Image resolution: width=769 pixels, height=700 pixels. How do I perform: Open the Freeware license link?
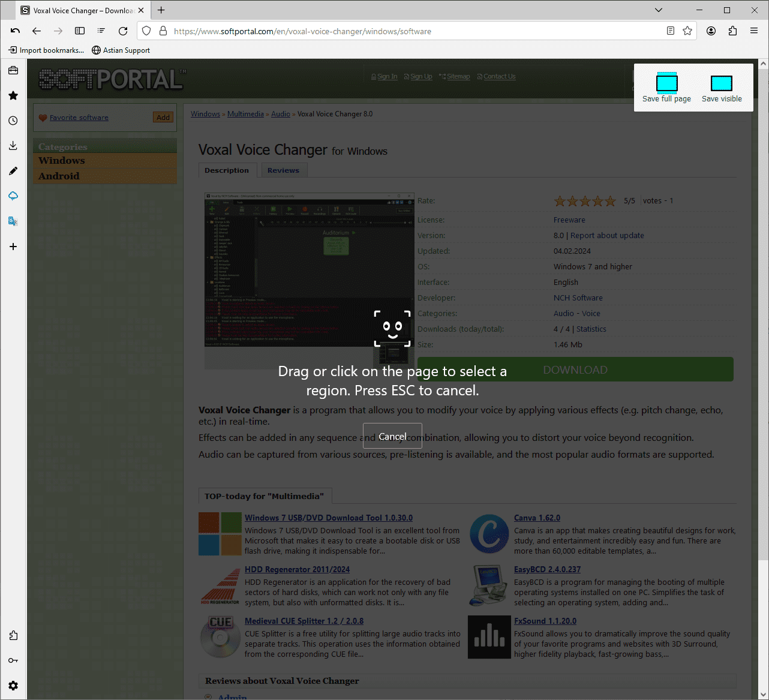click(569, 220)
